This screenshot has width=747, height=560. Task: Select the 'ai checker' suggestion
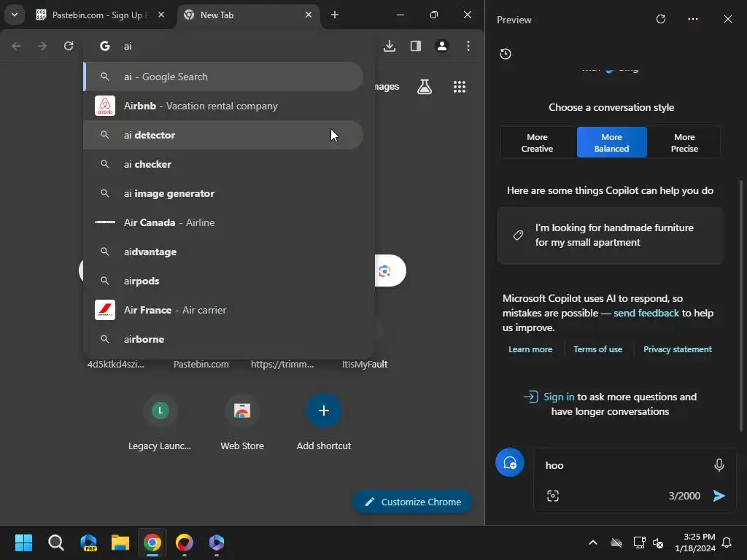pos(223,164)
